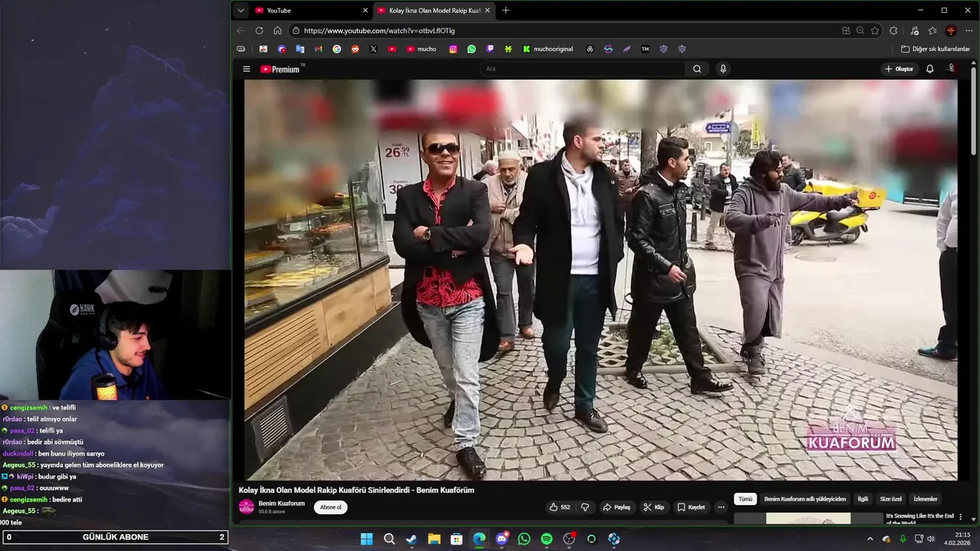Click the Abone ol subscribe button

331,507
